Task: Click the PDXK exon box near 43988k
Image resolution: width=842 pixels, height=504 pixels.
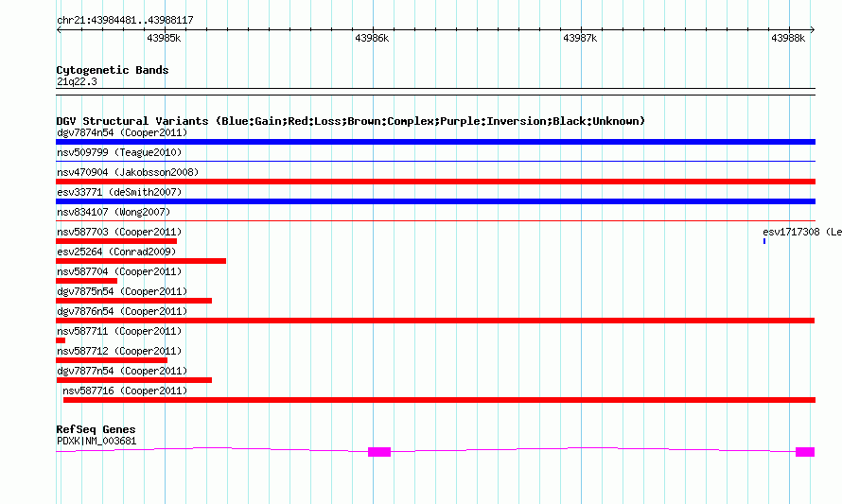Action: tap(805, 452)
